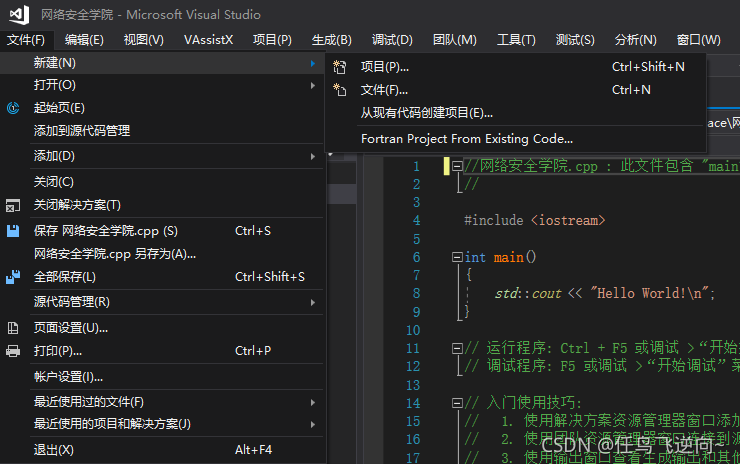Open the 调试(D) menu

point(392,40)
